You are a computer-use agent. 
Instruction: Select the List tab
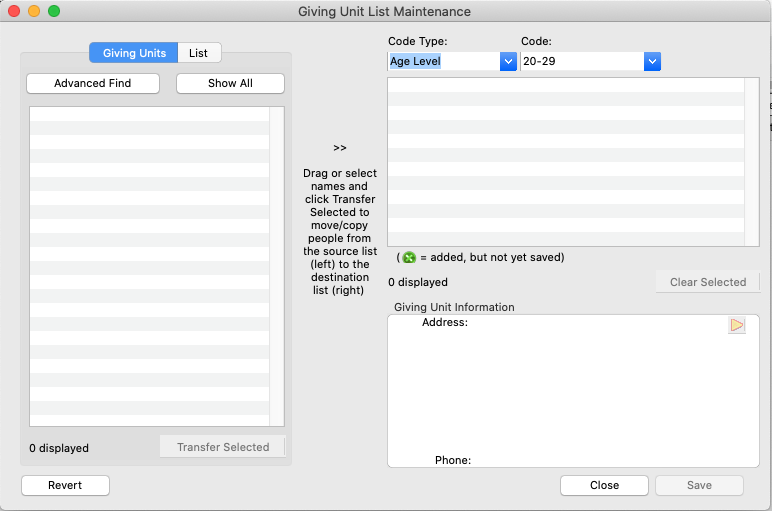pyautogui.click(x=199, y=54)
